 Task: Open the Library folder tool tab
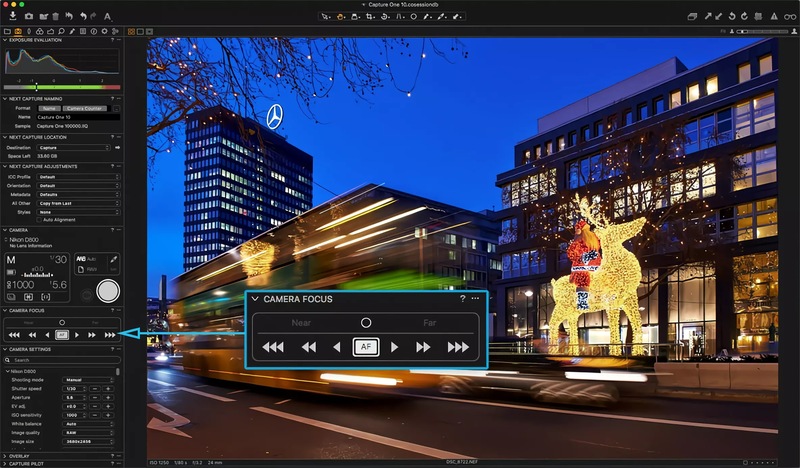[7, 31]
